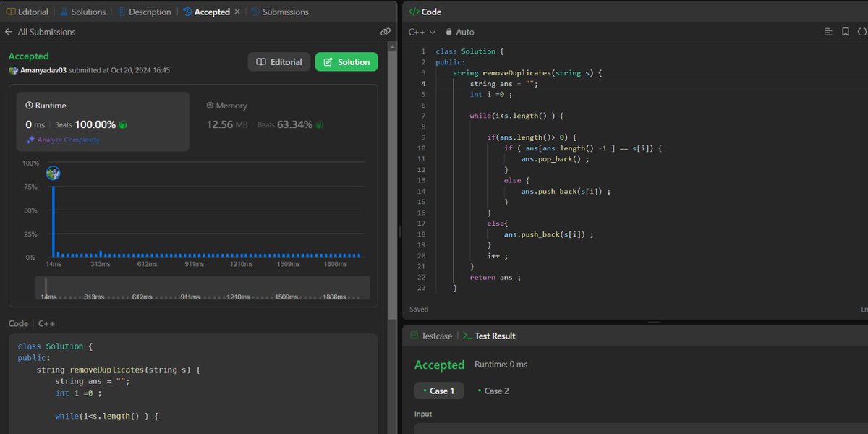Click the vertical divider handle between panels
This screenshot has width=868, height=434.
tap(399, 231)
